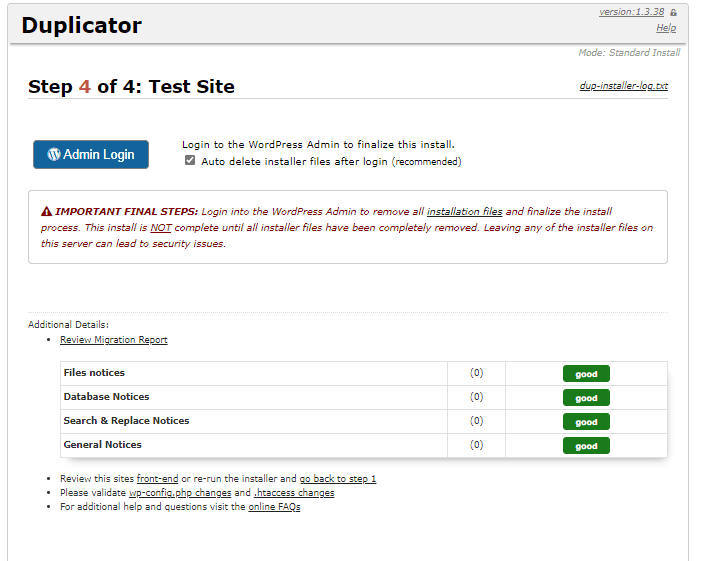This screenshot has height=561, width=711.
Task: Click good badge for Search & Replace Notices
Action: click(586, 422)
